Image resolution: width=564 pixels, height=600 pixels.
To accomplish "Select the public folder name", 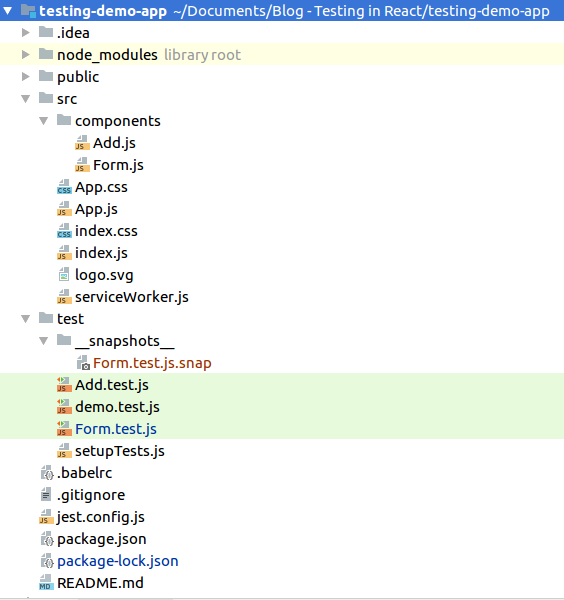I will click(78, 77).
